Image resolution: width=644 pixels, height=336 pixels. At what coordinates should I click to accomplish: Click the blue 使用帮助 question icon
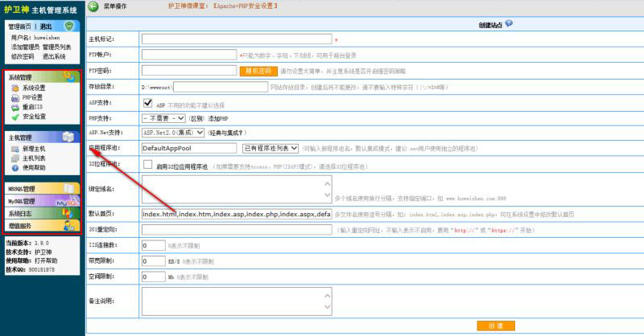15,168
